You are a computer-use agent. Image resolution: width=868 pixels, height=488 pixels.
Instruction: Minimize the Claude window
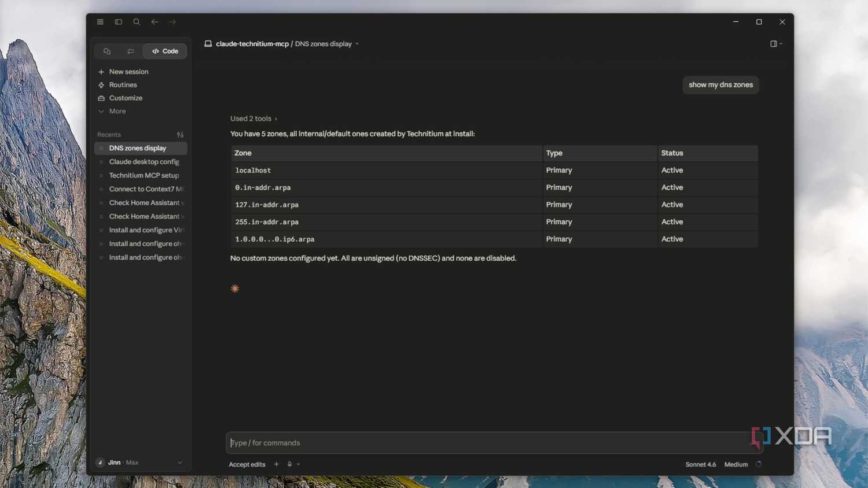coord(735,22)
